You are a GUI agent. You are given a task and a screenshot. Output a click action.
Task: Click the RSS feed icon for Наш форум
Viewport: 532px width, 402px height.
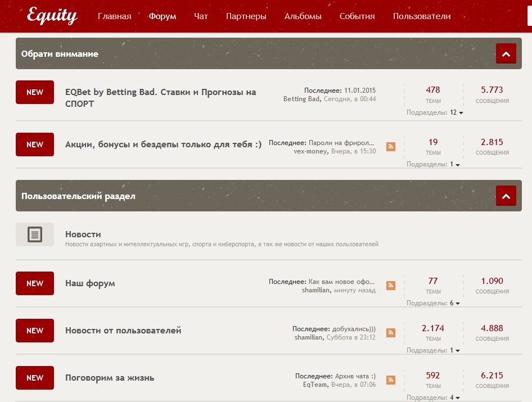(x=391, y=286)
